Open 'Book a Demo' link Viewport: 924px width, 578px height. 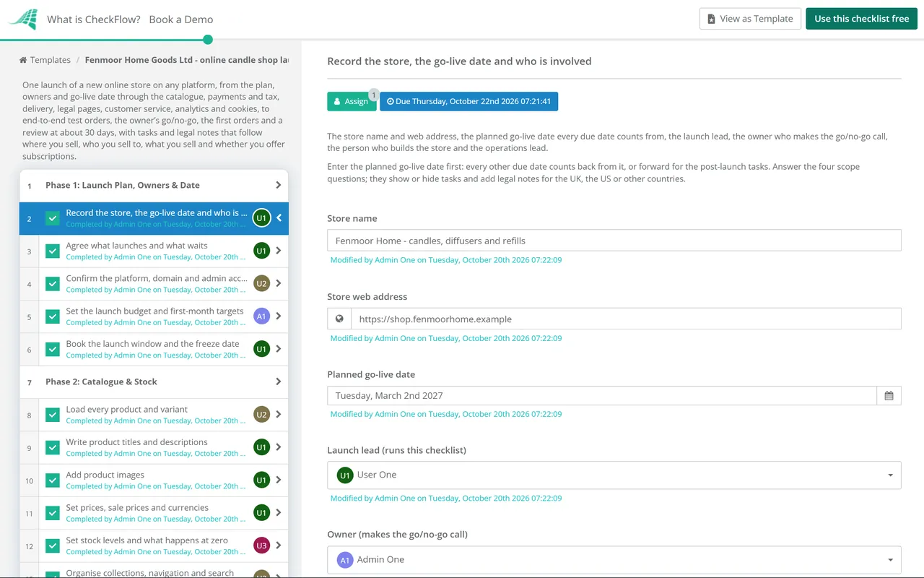[x=181, y=20]
